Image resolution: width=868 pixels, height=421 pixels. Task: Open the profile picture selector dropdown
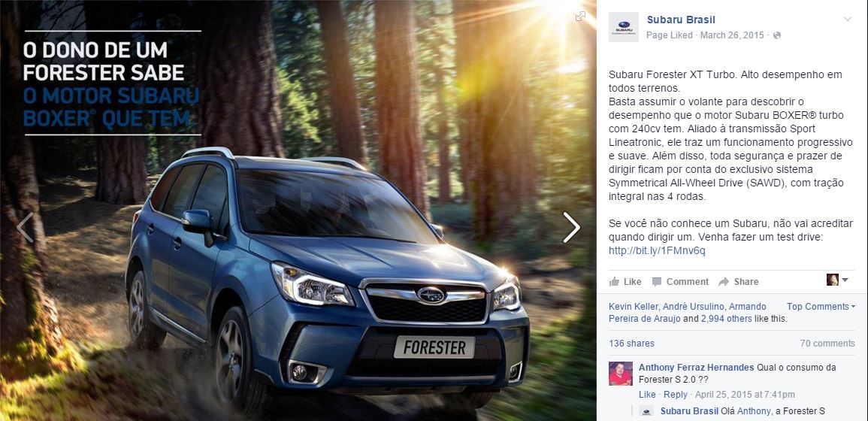pos(837,280)
